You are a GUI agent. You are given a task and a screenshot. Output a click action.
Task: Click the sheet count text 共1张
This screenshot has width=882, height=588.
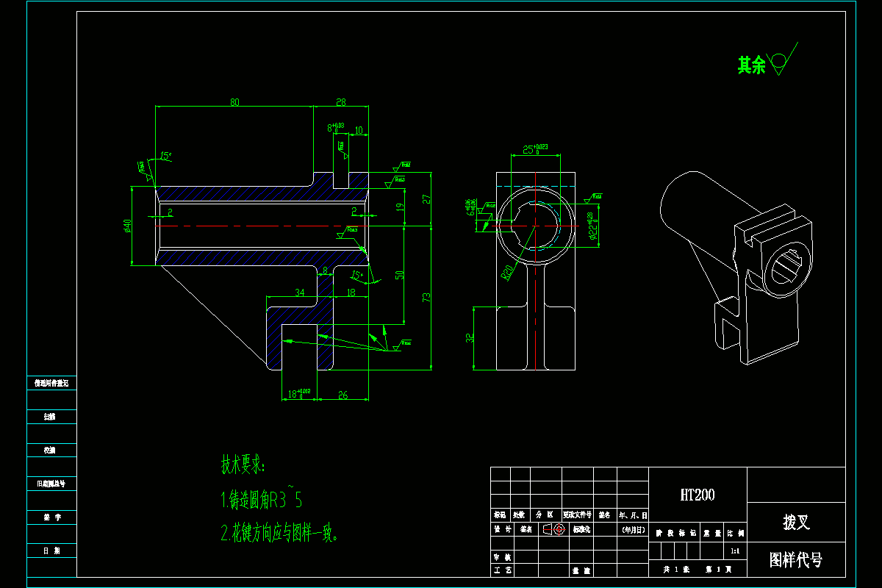point(676,570)
